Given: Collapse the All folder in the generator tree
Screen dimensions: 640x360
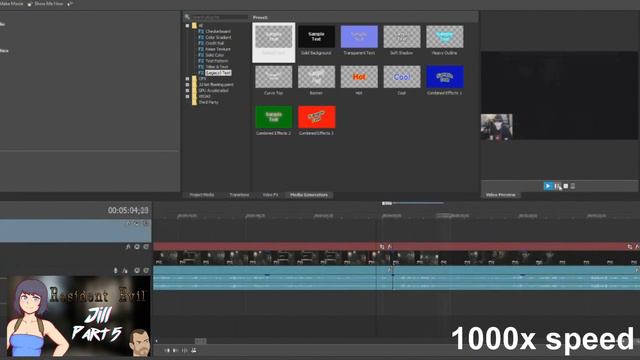Looking at the screenshot, I should [188, 26].
